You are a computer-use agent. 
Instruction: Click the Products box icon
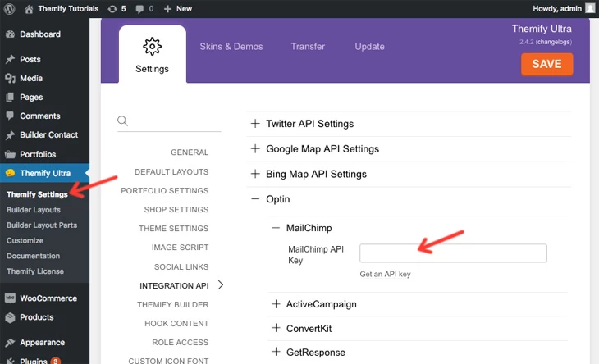(11, 317)
